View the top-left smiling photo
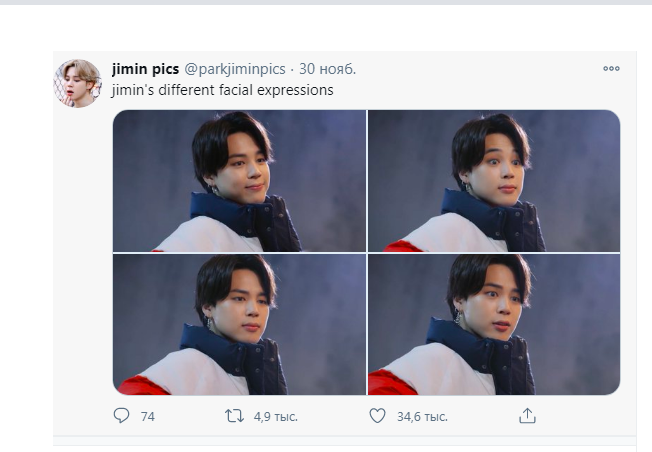The width and height of the screenshot is (652, 452). pos(240,181)
